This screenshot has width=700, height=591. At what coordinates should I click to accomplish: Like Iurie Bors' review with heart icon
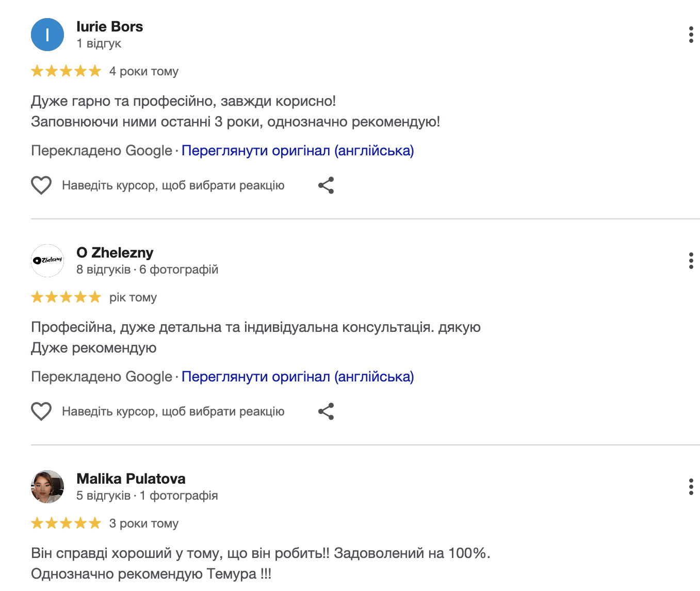pyautogui.click(x=41, y=185)
